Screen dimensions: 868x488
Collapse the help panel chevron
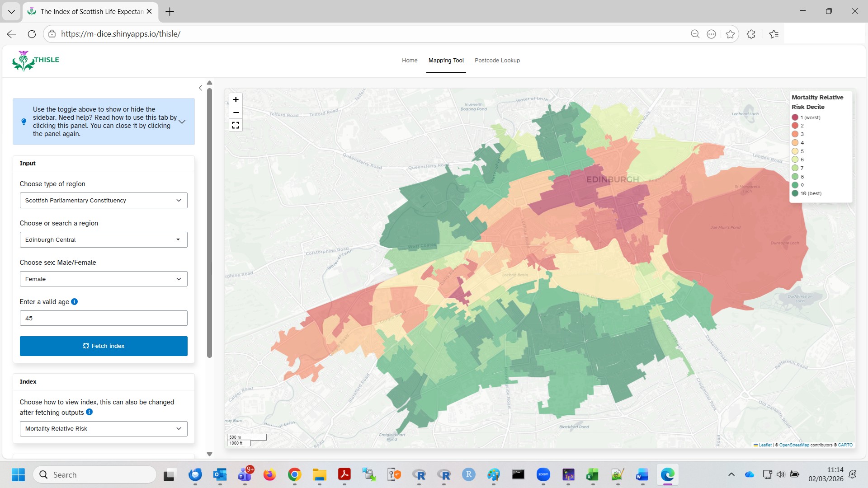(x=182, y=122)
